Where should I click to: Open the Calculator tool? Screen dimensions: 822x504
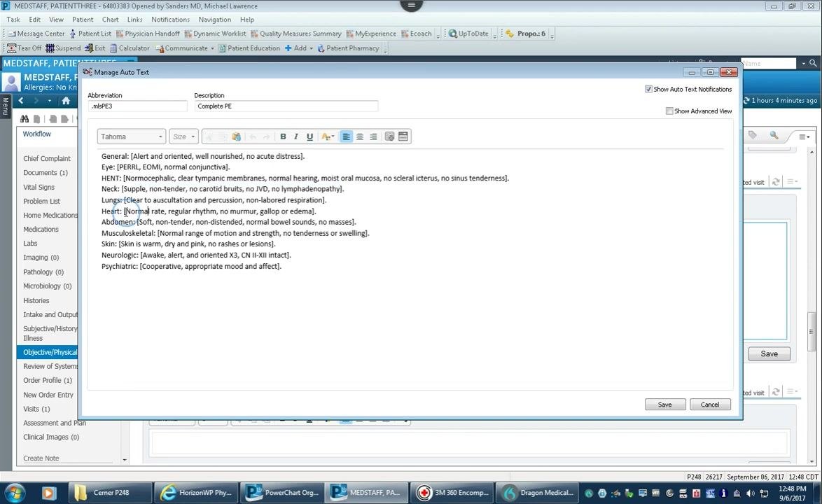tap(130, 48)
